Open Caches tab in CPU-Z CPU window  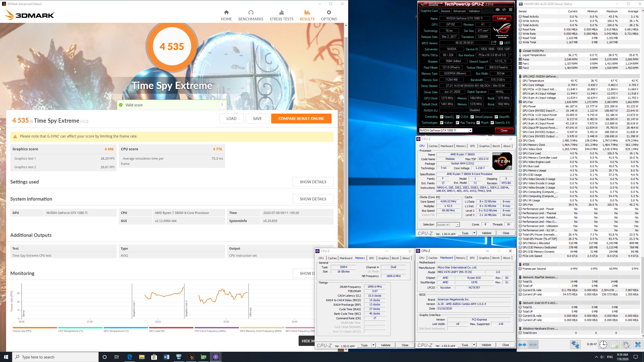tap(433, 146)
